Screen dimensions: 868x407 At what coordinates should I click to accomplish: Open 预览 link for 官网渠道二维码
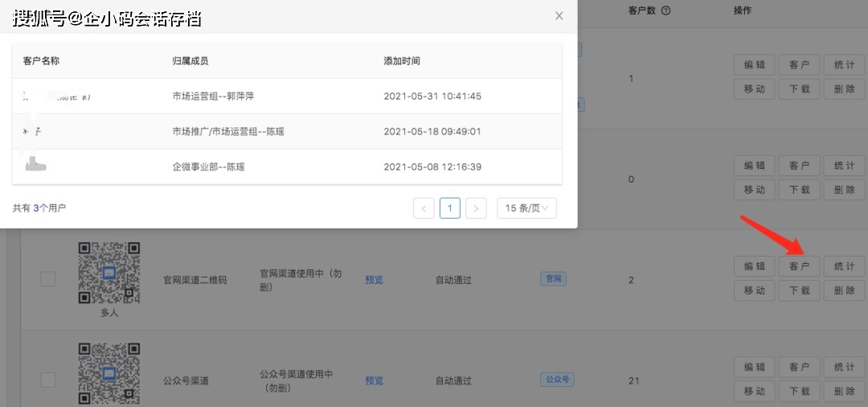coord(374,280)
